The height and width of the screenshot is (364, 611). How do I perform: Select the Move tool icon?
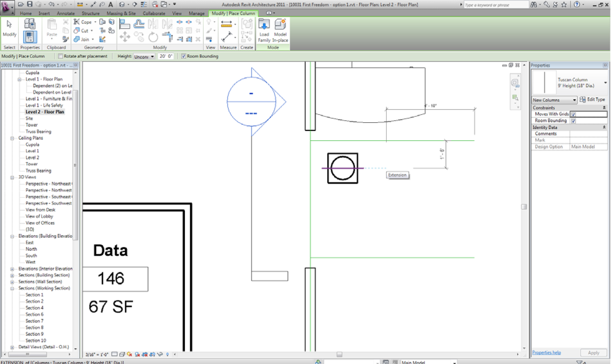125,37
